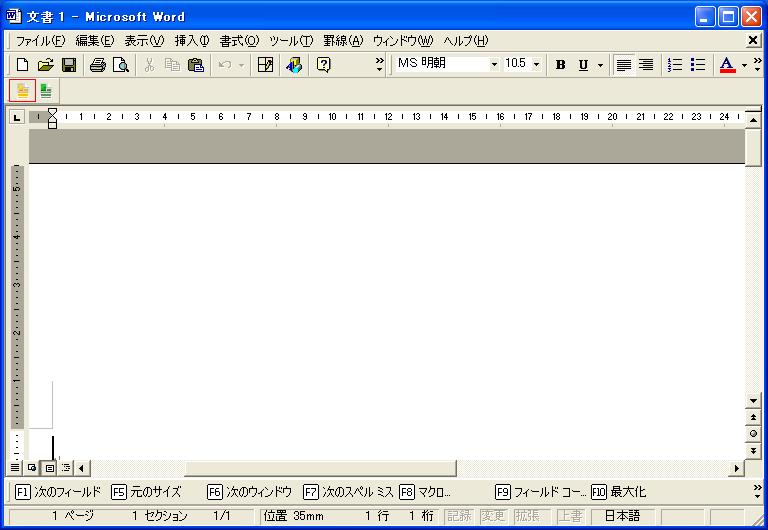This screenshot has height=530, width=768.
Task: Click the Paste clipboard icon
Action: click(x=195, y=65)
